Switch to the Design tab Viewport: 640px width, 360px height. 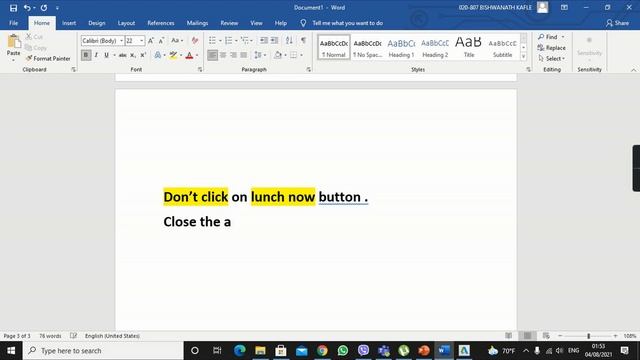coord(97,23)
